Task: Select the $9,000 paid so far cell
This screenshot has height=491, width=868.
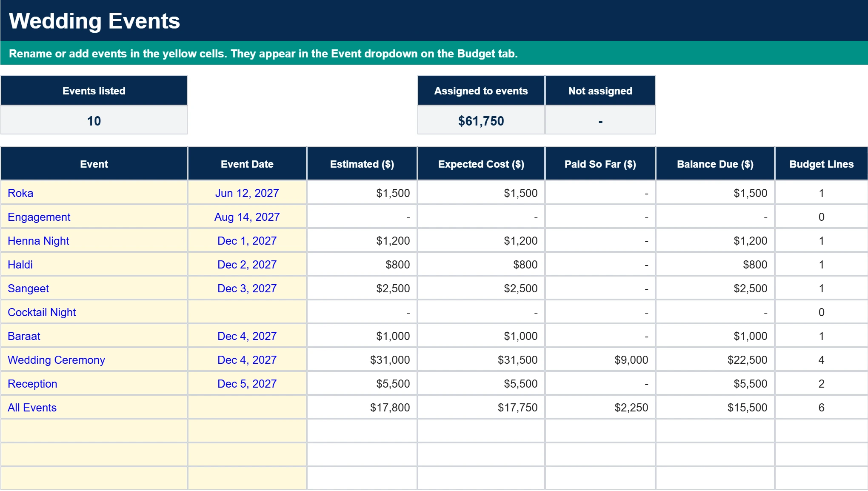Action: [600, 360]
